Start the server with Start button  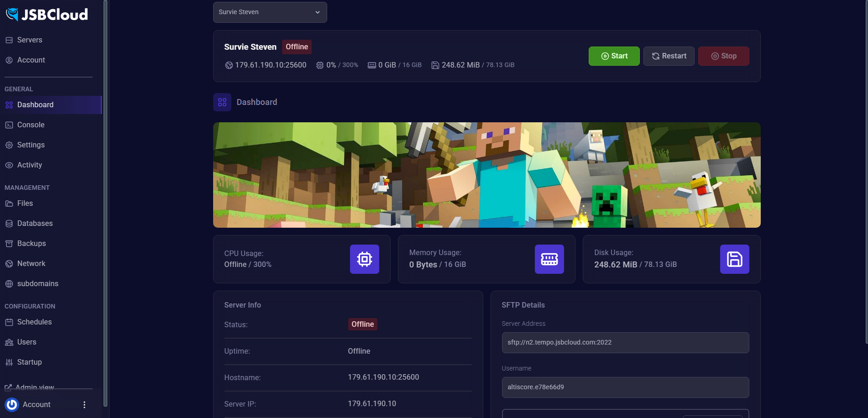614,56
